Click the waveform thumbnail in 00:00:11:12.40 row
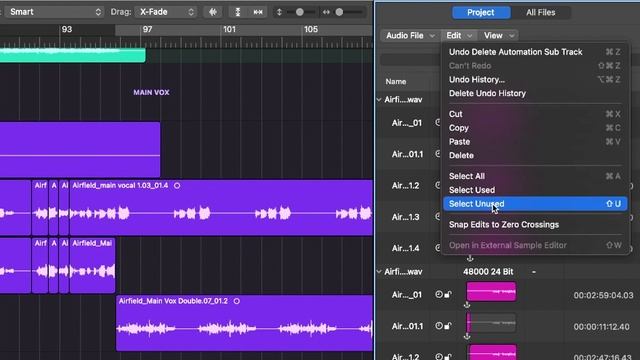 click(x=491, y=323)
